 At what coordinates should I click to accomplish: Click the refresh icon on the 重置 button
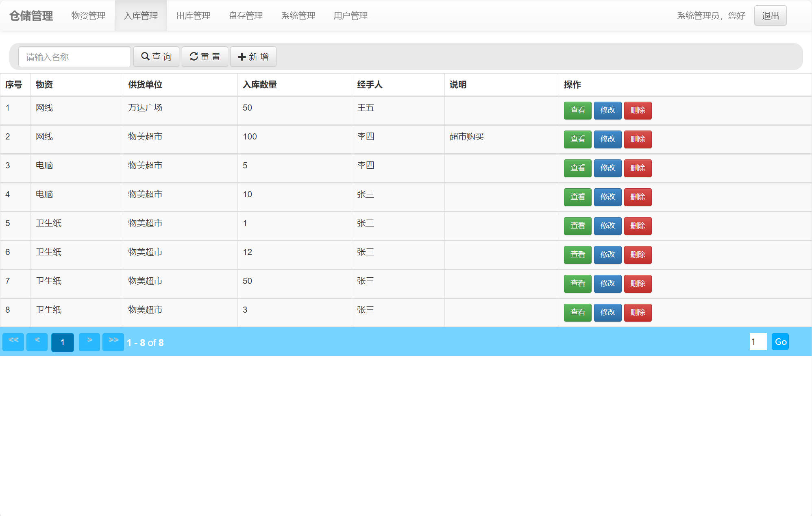[x=194, y=57]
